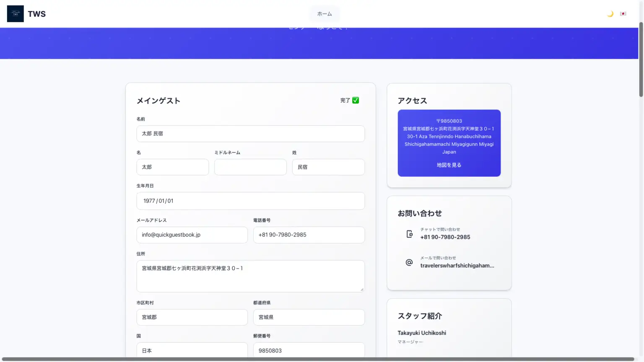This screenshot has height=362, width=644.
Task: Click the 都道府県 prefecture field
Action: [309, 317]
